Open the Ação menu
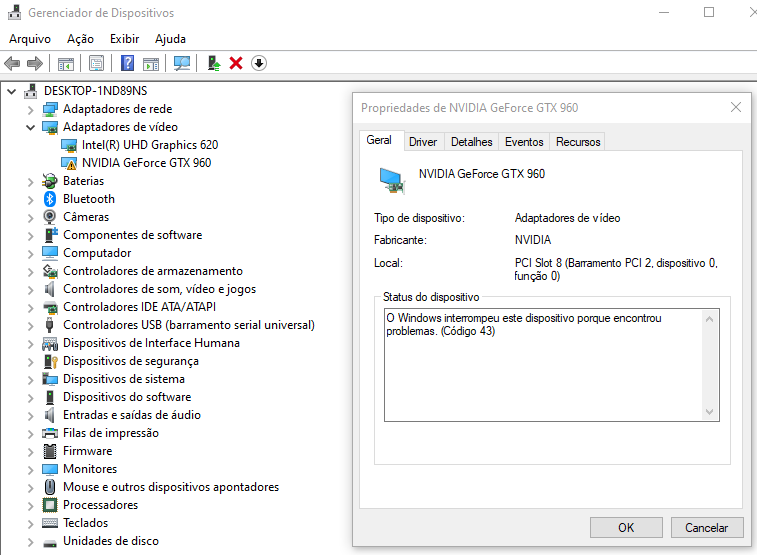Viewport: 757px width, 555px height. tap(80, 39)
